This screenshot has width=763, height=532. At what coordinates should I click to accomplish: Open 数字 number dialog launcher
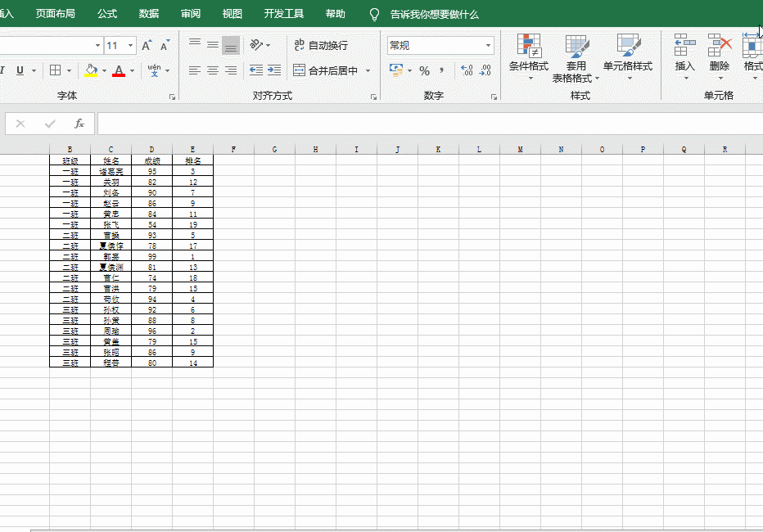(494, 97)
